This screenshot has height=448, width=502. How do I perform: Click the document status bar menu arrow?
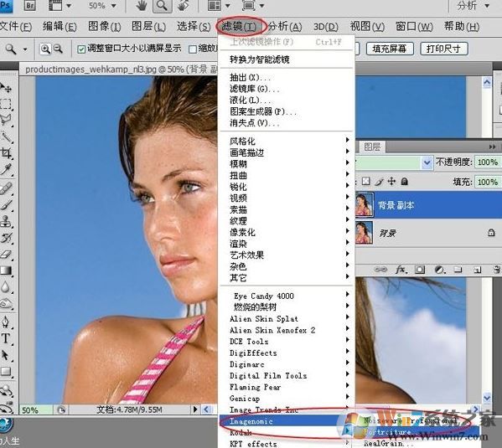coord(195,409)
